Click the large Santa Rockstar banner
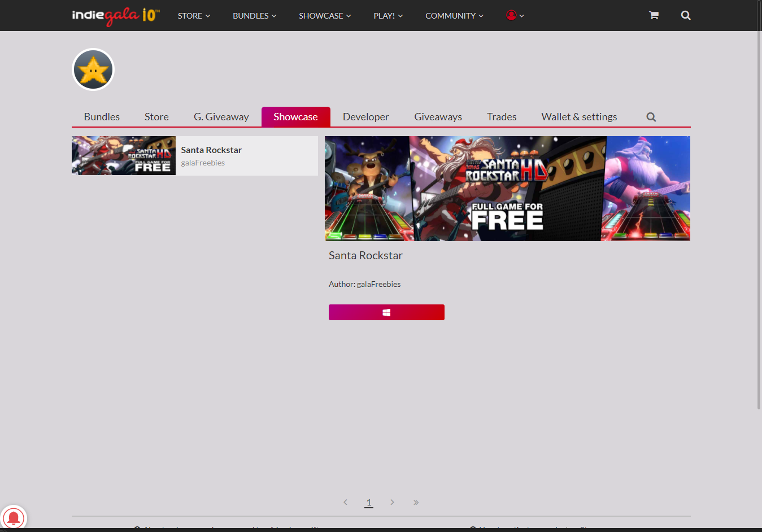762x532 pixels. click(507, 189)
